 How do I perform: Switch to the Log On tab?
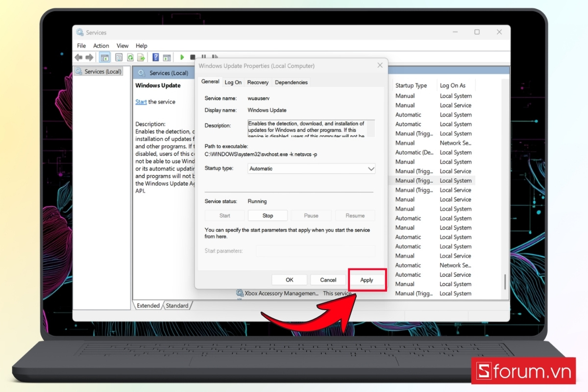click(233, 82)
